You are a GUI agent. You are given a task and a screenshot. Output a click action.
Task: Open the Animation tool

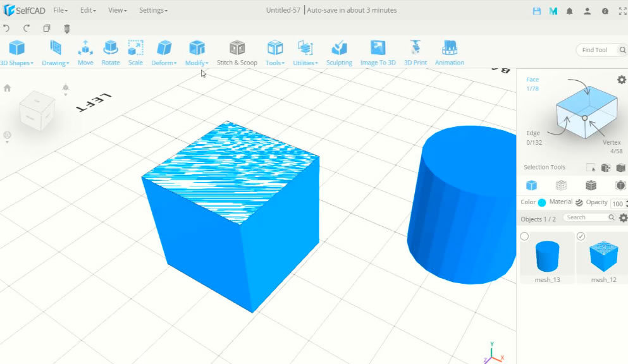[x=450, y=53]
